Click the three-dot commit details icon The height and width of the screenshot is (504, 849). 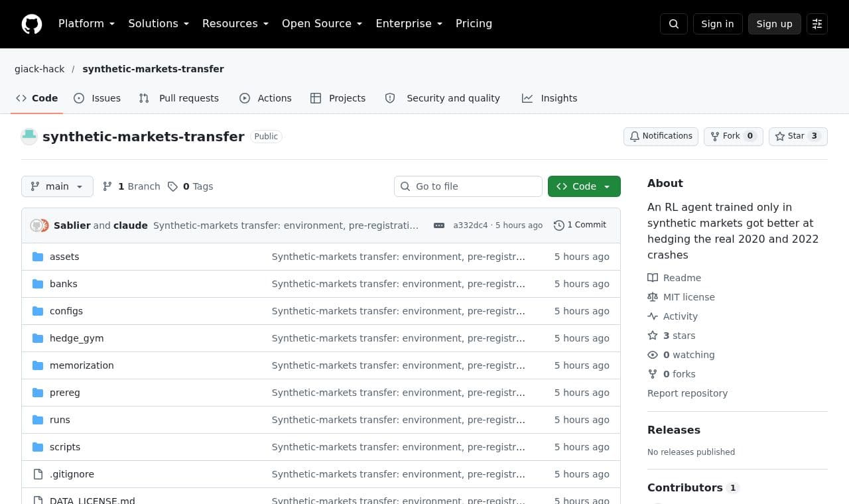coord(439,225)
